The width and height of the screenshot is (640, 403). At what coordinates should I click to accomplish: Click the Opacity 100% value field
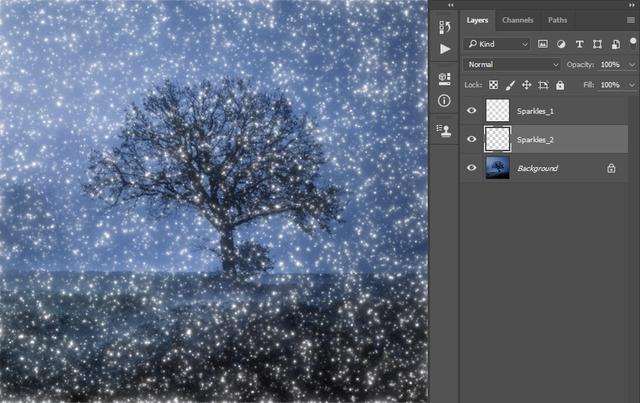tap(611, 65)
